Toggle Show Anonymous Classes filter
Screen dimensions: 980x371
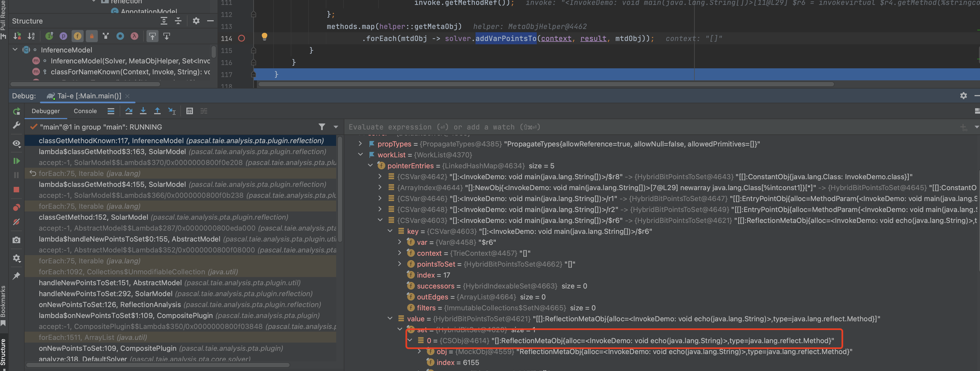pos(106,36)
